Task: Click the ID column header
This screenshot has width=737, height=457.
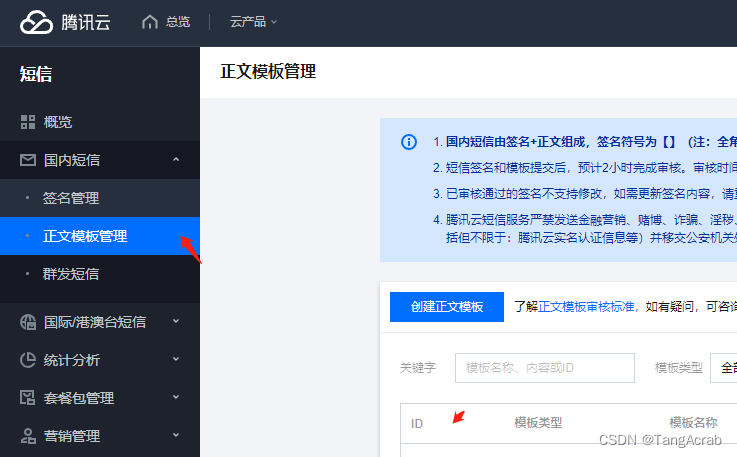Action: [417, 424]
